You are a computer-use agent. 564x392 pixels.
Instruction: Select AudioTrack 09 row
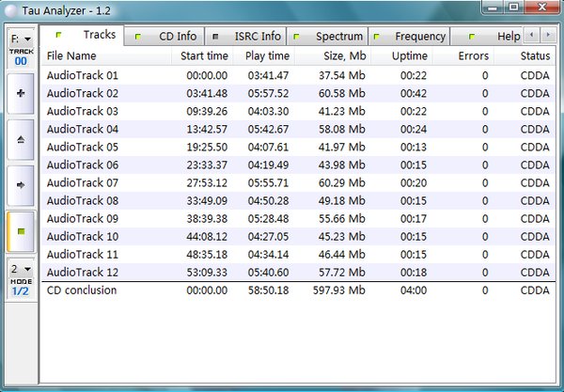[x=298, y=219]
